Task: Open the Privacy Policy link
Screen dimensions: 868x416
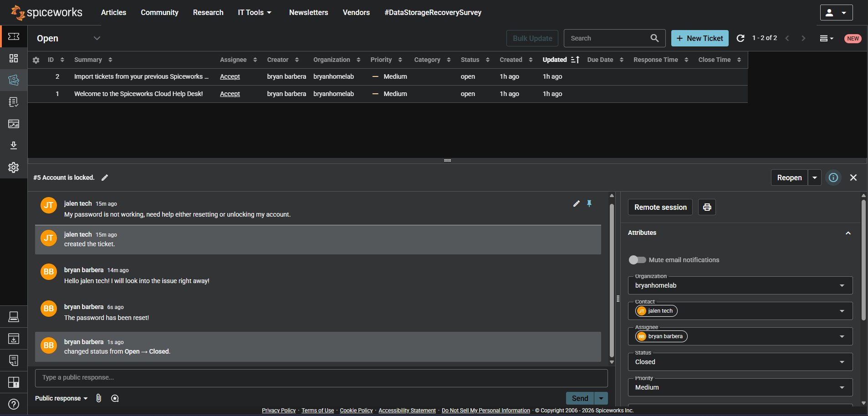Action: point(279,411)
